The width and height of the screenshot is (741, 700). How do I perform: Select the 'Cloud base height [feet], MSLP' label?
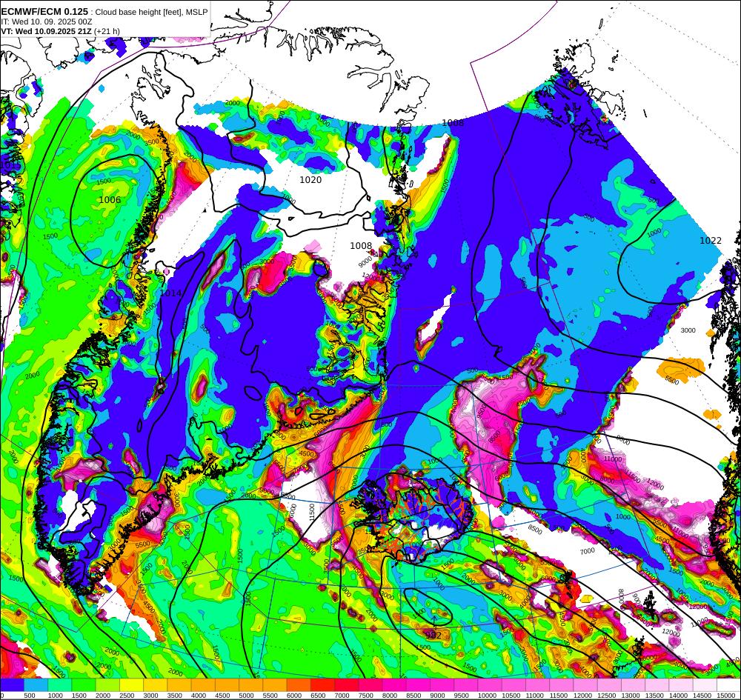(151, 13)
